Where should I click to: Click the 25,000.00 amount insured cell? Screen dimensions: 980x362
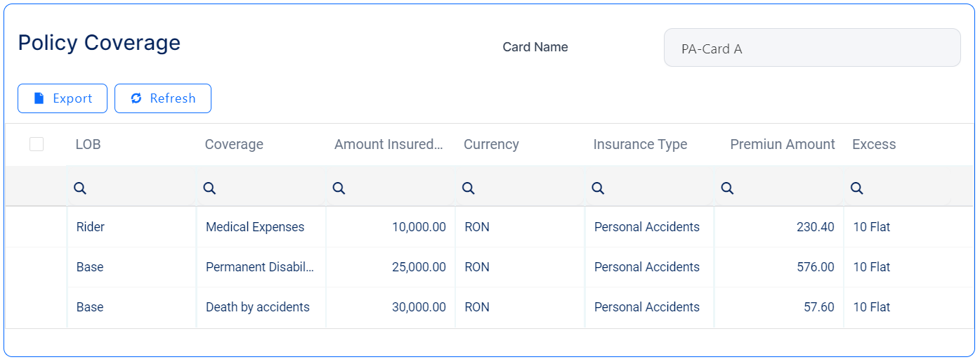[x=419, y=267]
